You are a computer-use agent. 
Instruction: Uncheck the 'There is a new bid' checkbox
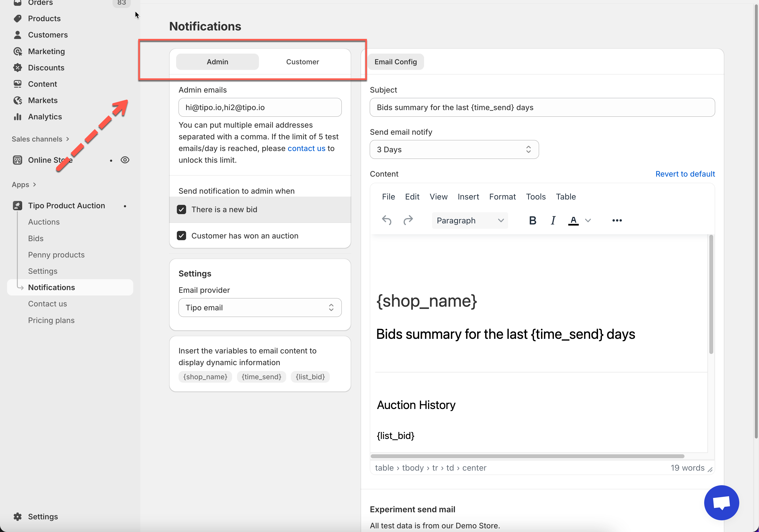[181, 210]
